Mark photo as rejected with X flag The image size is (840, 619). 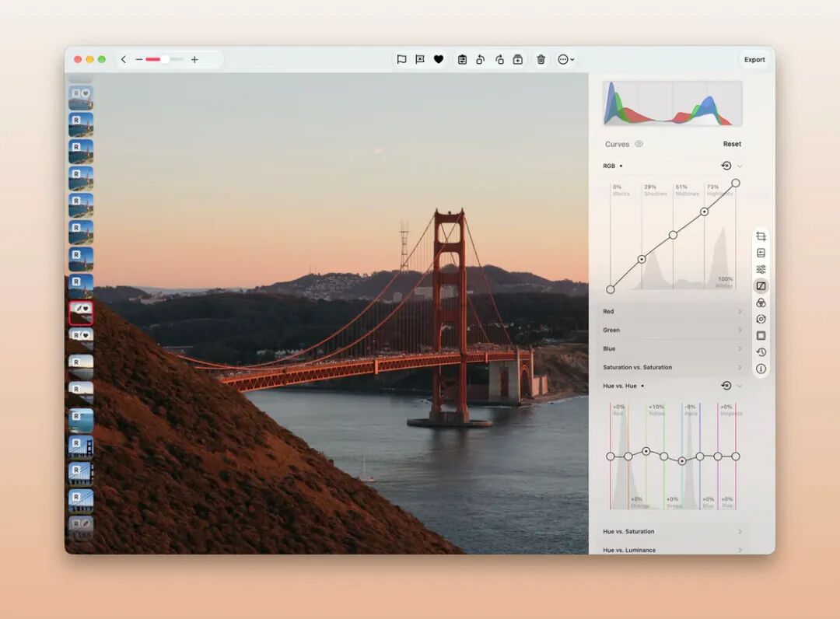(x=420, y=59)
